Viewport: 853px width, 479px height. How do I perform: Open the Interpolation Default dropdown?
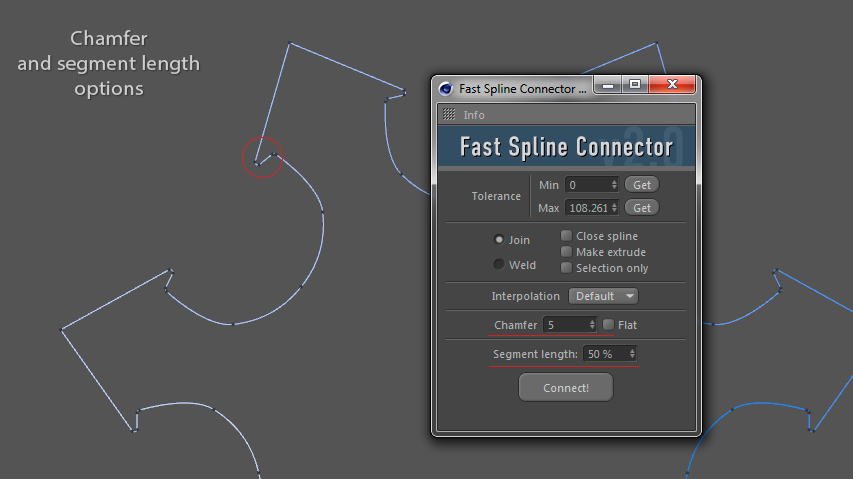click(x=603, y=296)
